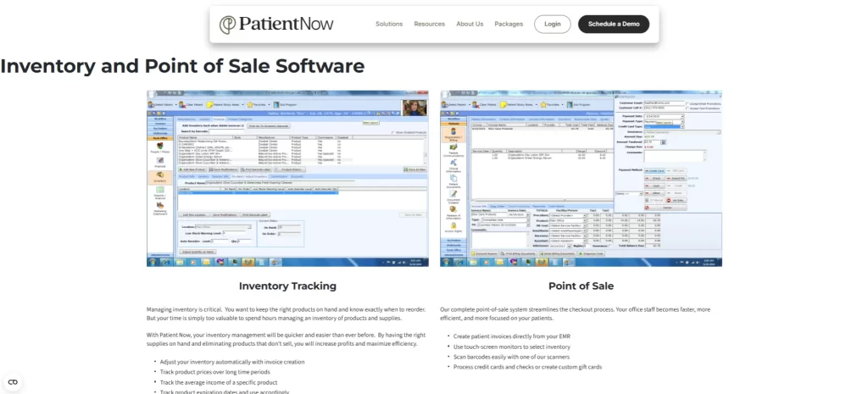The height and width of the screenshot is (394, 868).
Task: Go to the Packages page
Action: (x=509, y=25)
